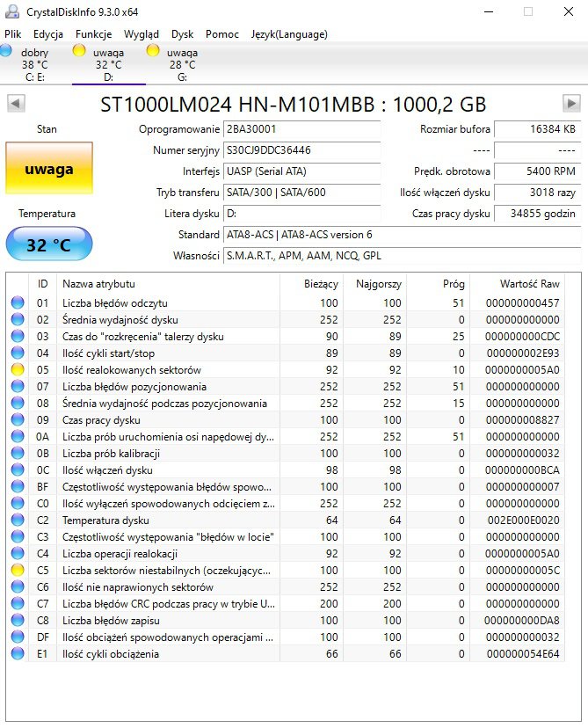Screen dimensions: 588x728
Task: Click the CrystalDiskInfo app icon in title bar
Action: point(12,11)
